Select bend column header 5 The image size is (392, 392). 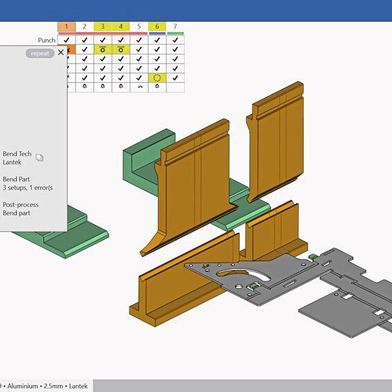point(139,27)
